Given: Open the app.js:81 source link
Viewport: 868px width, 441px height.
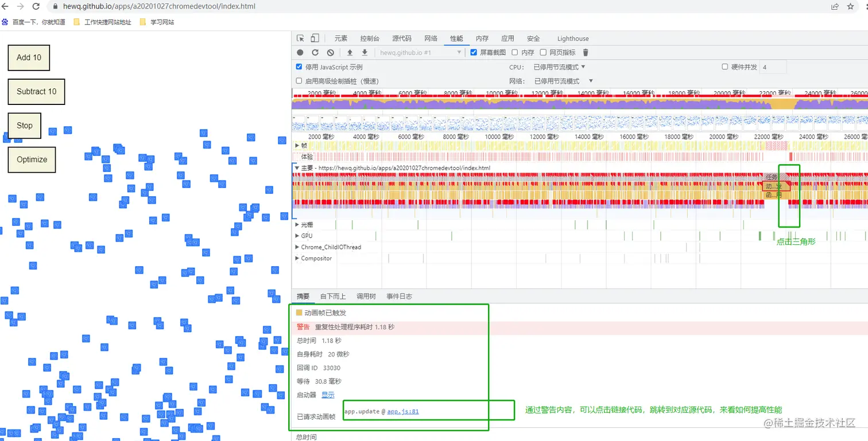Looking at the screenshot, I should tap(403, 411).
